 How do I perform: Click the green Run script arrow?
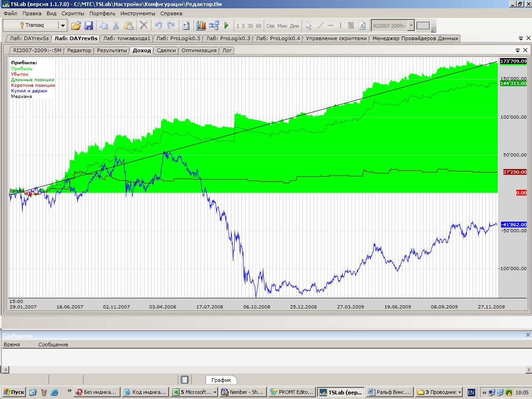pos(226,26)
